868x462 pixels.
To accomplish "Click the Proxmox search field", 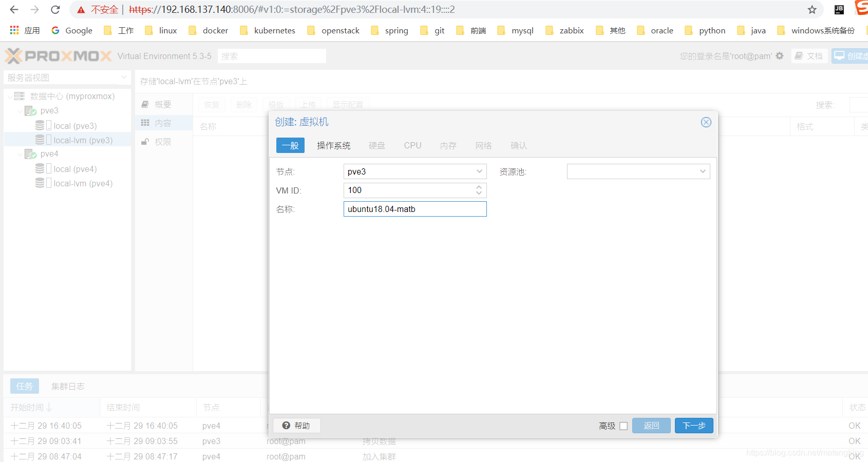I will click(272, 56).
